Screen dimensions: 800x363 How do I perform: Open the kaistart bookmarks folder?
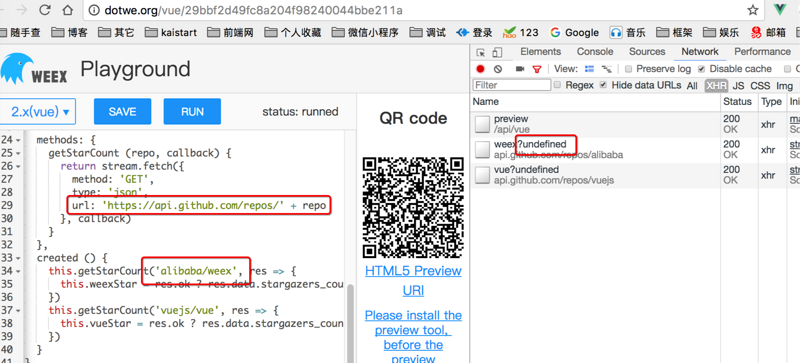click(170, 33)
